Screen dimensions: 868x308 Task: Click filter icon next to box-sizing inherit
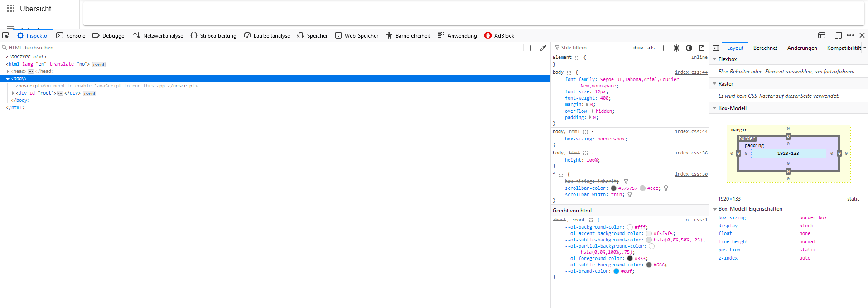(626, 182)
